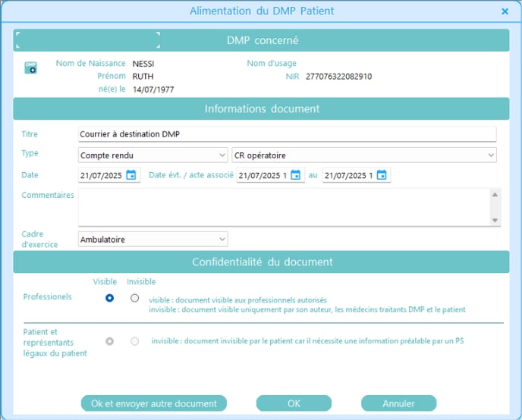Click the Ok et envoyer autre document button
The width and height of the screenshot is (522, 420).
coord(154,403)
